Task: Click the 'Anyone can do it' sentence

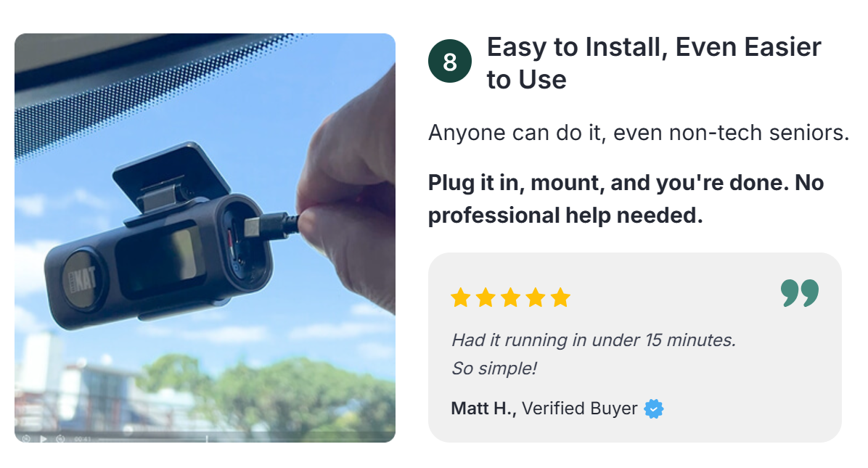Action: click(639, 133)
